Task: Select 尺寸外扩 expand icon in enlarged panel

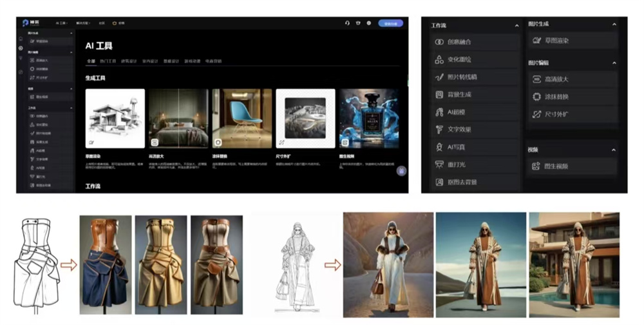Action: click(537, 114)
